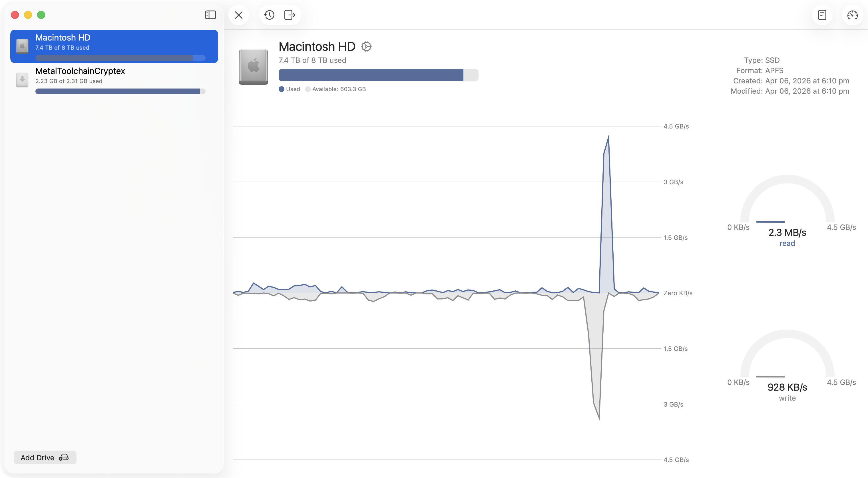Click the MetalToolchainCryptex drive icon
Screen dimensions: 868x478
tap(22, 80)
